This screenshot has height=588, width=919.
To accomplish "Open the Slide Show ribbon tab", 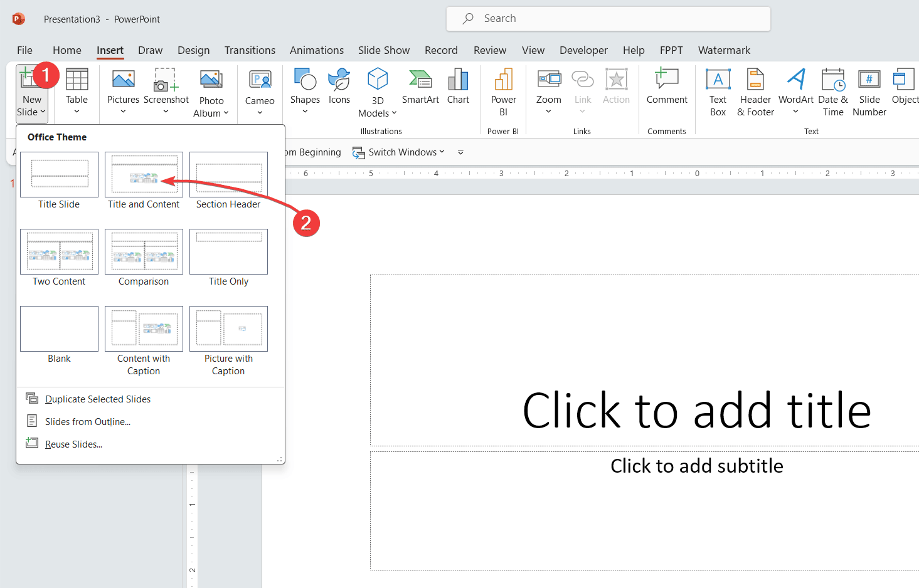I will pyautogui.click(x=383, y=50).
